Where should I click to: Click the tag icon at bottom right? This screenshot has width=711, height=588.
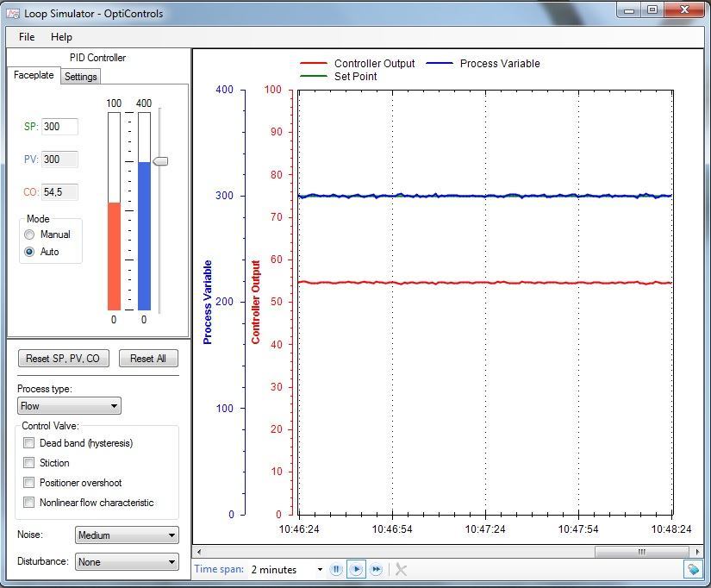[693, 569]
